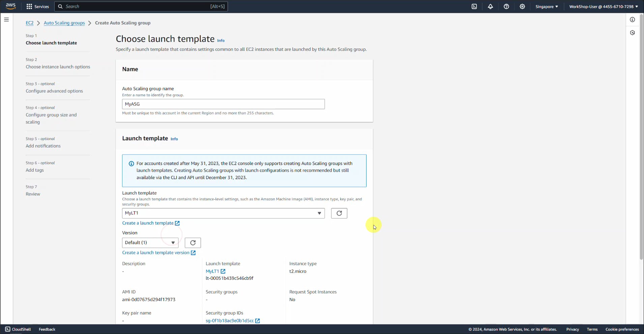The height and width of the screenshot is (334, 644).
Task: Open the WorkShop-User account menu
Action: pos(603,6)
